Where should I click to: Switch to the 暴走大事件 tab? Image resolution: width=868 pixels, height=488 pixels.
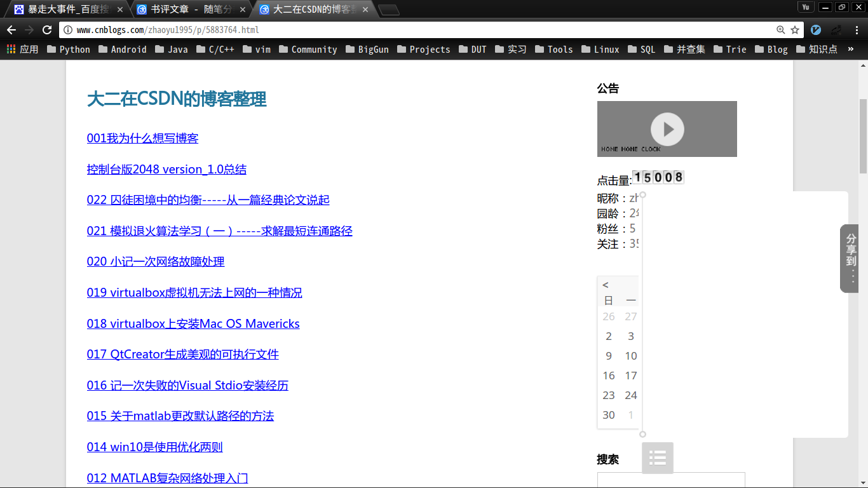tap(64, 9)
